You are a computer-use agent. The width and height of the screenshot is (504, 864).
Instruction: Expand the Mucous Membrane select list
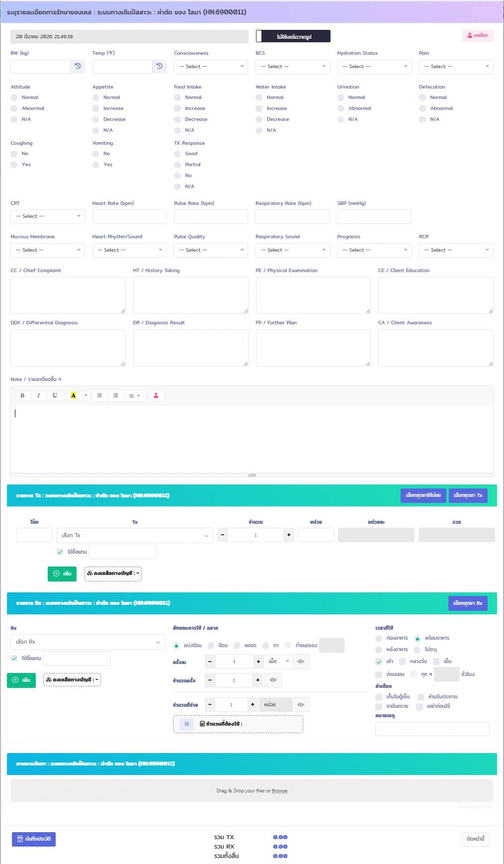tap(48, 250)
